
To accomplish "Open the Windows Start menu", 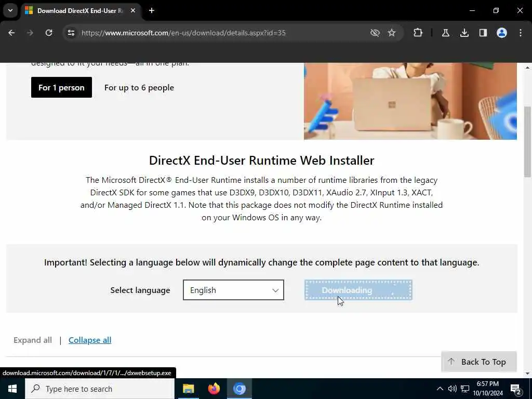I will (x=12, y=389).
